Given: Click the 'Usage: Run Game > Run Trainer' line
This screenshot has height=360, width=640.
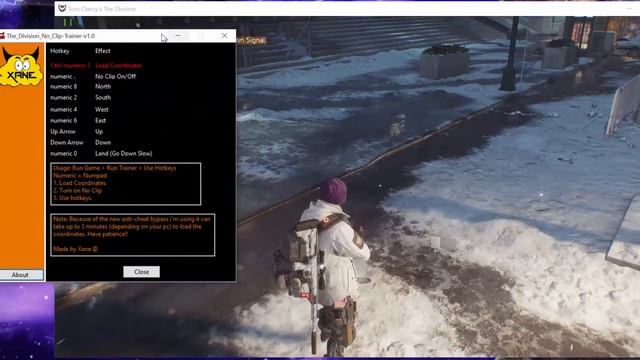Looking at the screenshot, I should pyautogui.click(x=115, y=168).
